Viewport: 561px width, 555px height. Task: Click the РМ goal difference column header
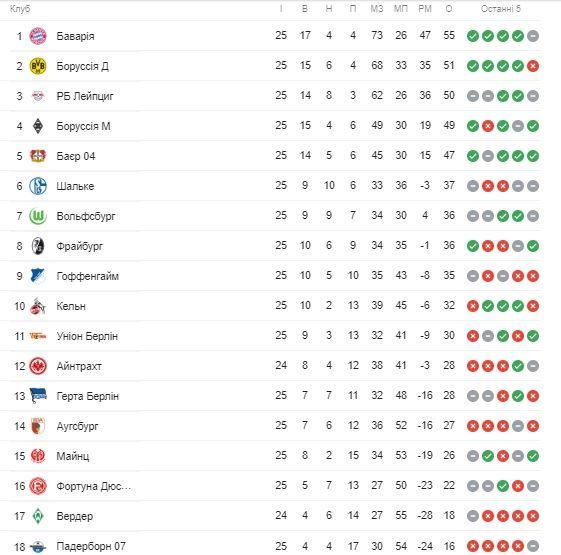pyautogui.click(x=425, y=9)
